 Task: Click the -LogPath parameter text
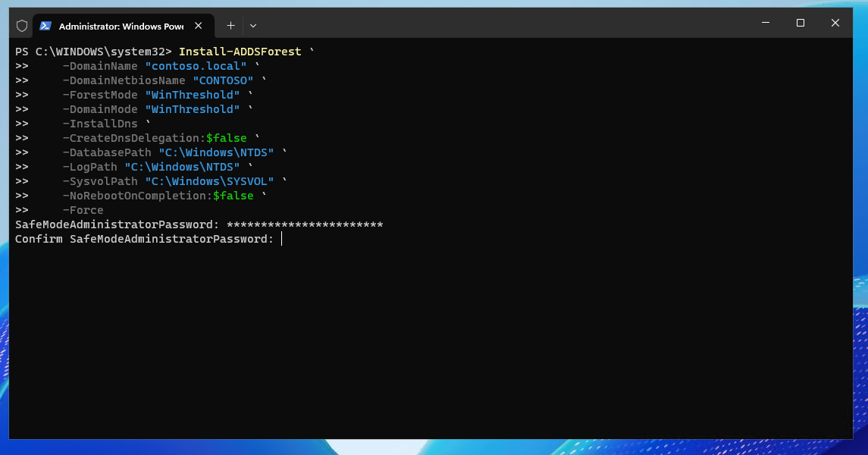tap(89, 167)
